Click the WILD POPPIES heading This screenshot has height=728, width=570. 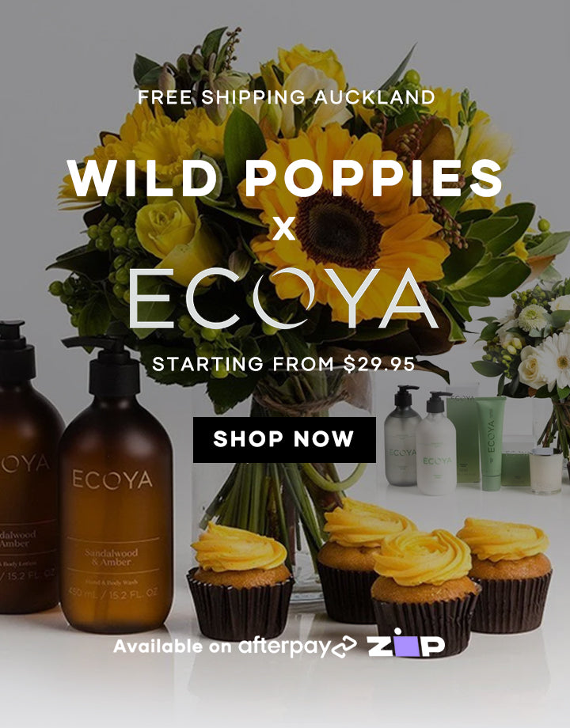point(284,179)
